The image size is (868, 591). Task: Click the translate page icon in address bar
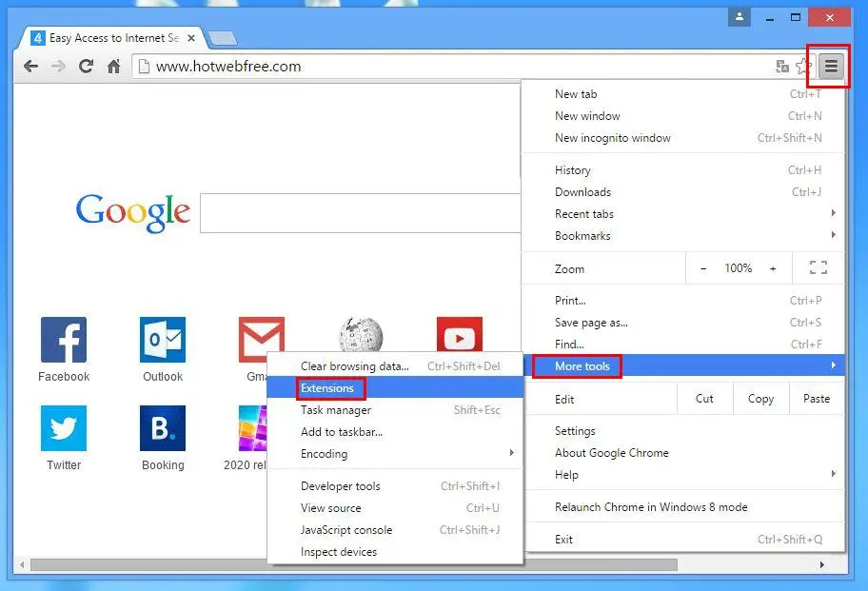click(782, 67)
